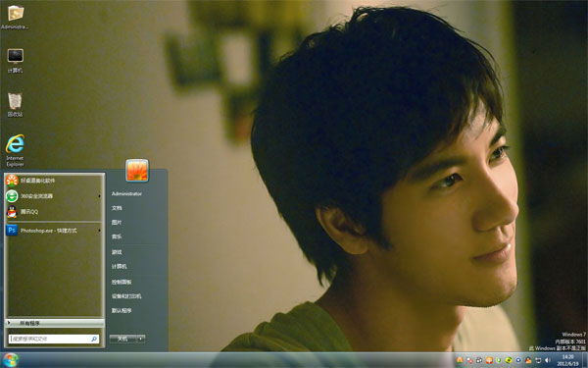Open Computer desktop icon
The image size is (588, 368).
(15, 61)
